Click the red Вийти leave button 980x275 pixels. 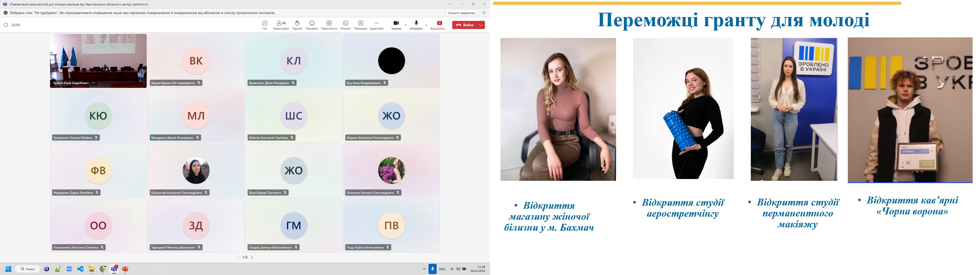pos(465,25)
